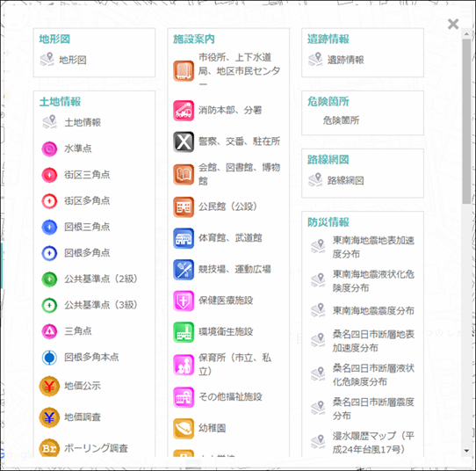
Task: Click the 体育館、武道館 label
Action: [230, 238]
